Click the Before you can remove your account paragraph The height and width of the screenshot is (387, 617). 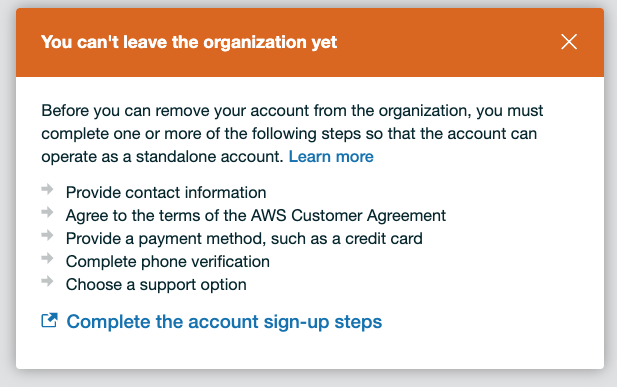292,133
